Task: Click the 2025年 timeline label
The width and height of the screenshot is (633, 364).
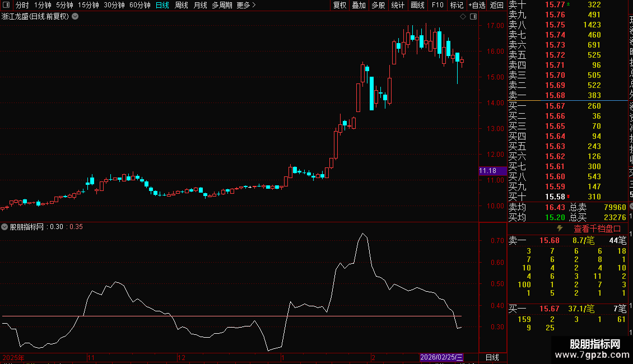Action: coord(13,357)
